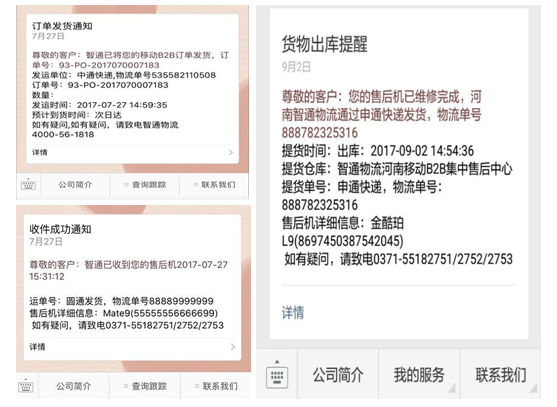Select 公司简介 menu under 订单发货通知
The width and height of the screenshot is (557, 407).
click(x=75, y=185)
